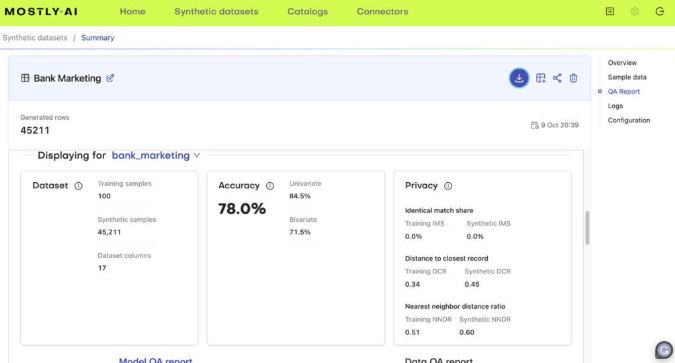The image size is (675, 363).
Task: Follow the Synthetic datasets breadcrumb link
Action: 35,37
